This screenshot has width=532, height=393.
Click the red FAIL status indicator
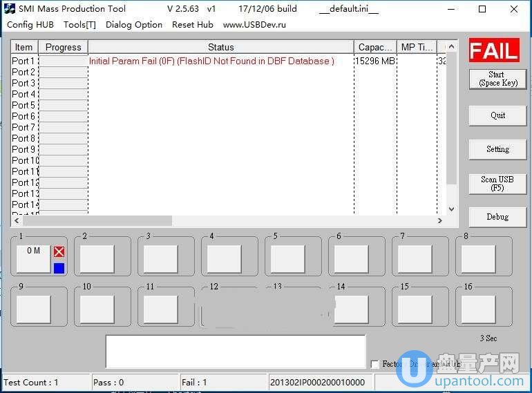point(493,50)
